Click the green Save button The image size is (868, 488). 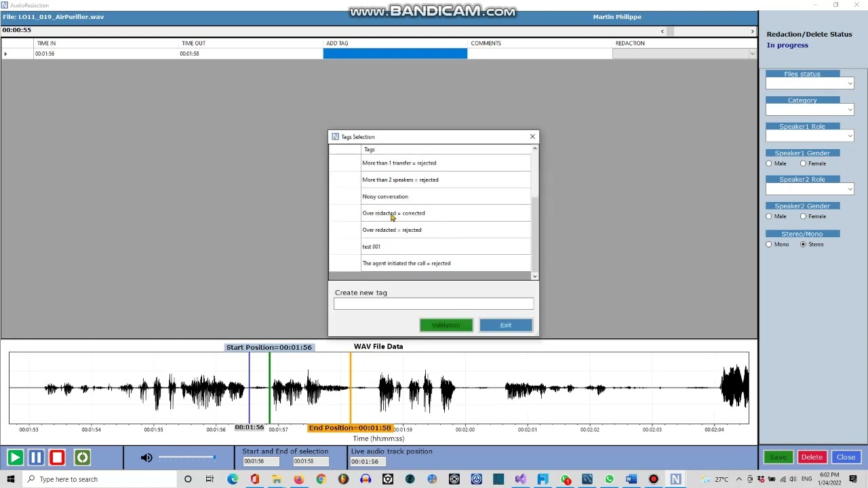(x=778, y=457)
